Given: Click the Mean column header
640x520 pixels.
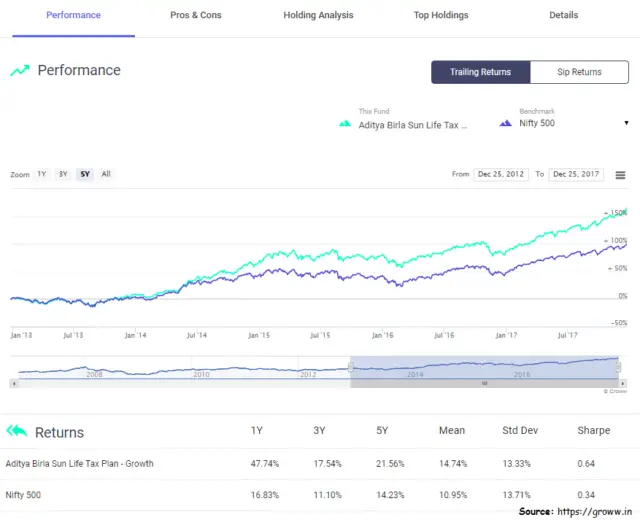Looking at the screenshot, I should coord(452,431).
